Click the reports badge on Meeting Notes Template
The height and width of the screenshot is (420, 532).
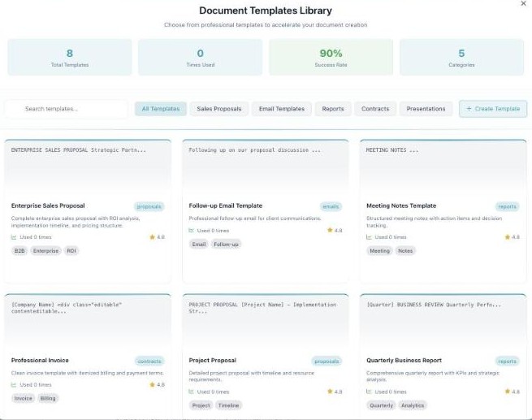[x=508, y=206]
